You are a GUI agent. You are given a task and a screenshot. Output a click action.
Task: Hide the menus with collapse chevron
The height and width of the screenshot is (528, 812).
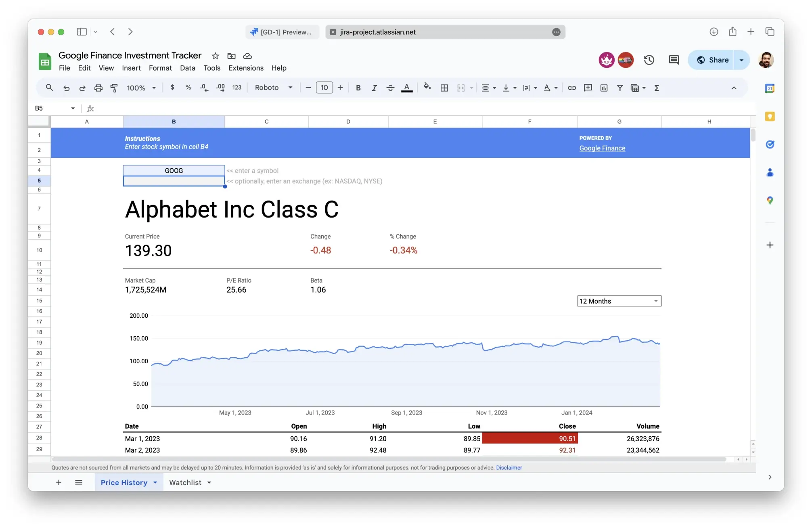[x=734, y=88]
